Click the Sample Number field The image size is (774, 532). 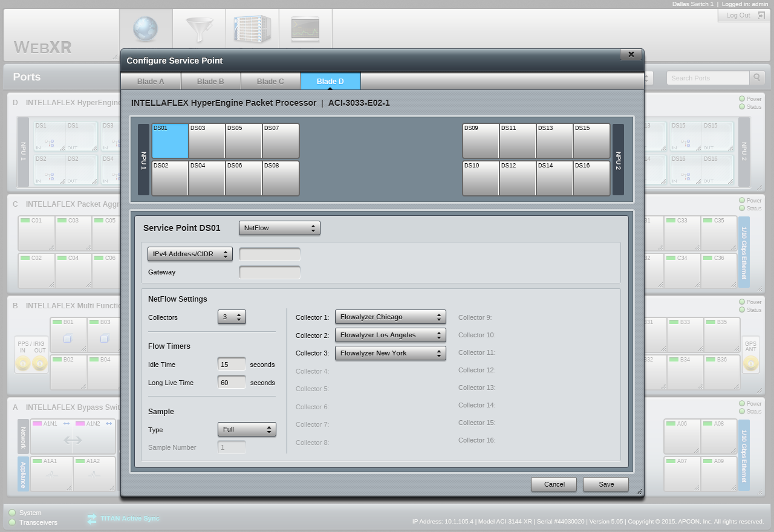tap(232, 447)
